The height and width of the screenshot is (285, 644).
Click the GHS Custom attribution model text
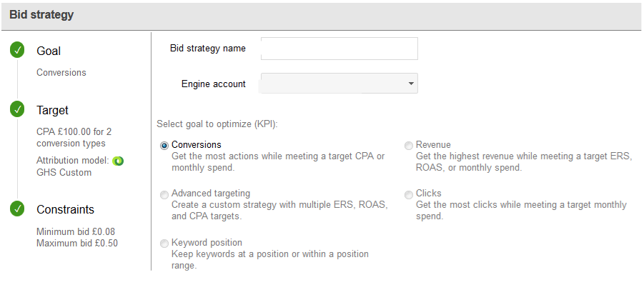pos(64,172)
